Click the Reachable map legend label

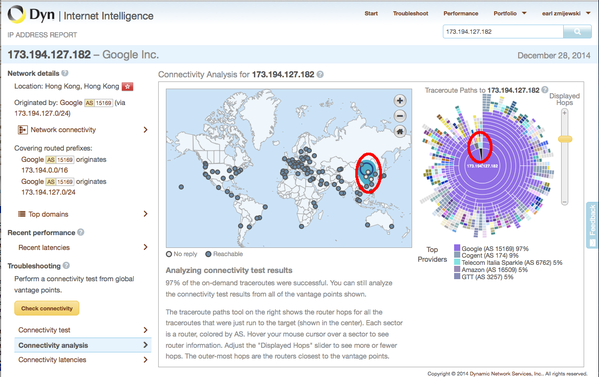[x=228, y=254]
